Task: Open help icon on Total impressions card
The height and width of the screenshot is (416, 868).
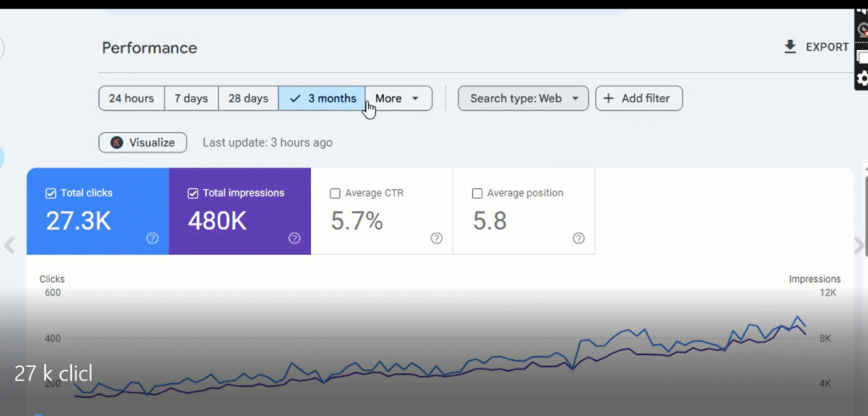Action: pyautogui.click(x=294, y=238)
